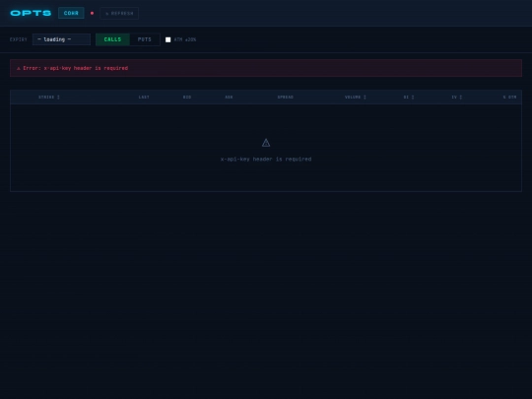The image size is (532, 399).
Task: Switch to the PUTS tab
Action: [145, 39]
